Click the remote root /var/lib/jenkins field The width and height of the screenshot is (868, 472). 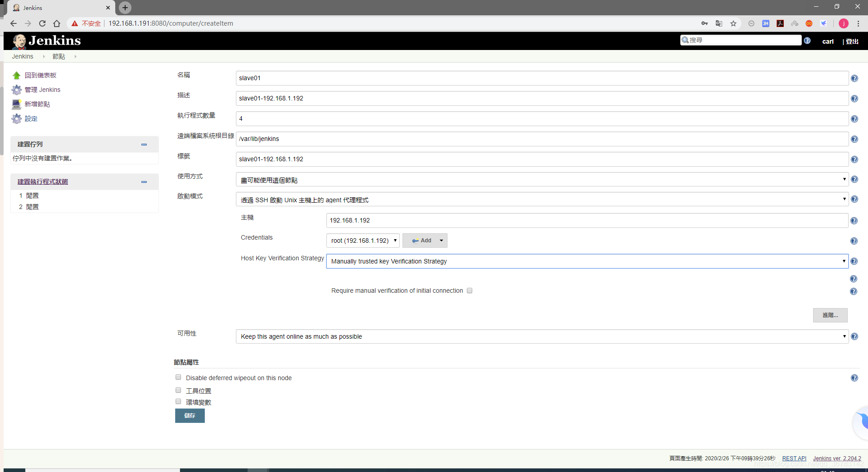pos(542,139)
